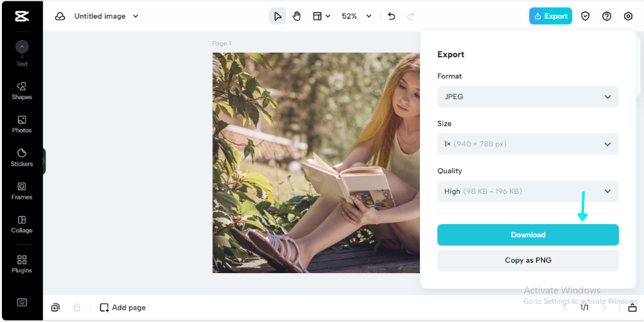
Task: Open the Size 1× dropdown
Action: [x=528, y=144]
